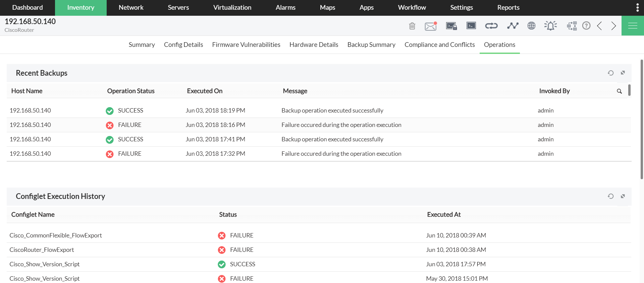Image resolution: width=644 pixels, height=283 pixels.
Task: Open the terminal icon without padlock
Action: 471,25
